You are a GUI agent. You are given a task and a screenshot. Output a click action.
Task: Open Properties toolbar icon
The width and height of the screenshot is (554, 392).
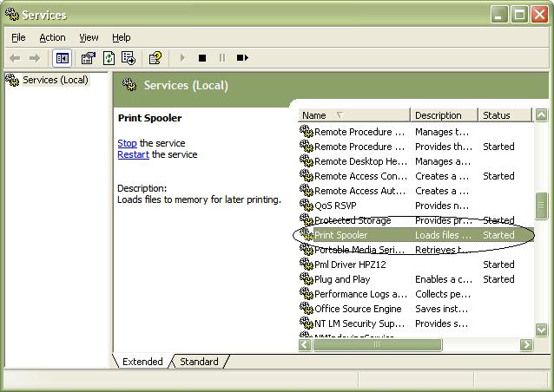point(89,58)
